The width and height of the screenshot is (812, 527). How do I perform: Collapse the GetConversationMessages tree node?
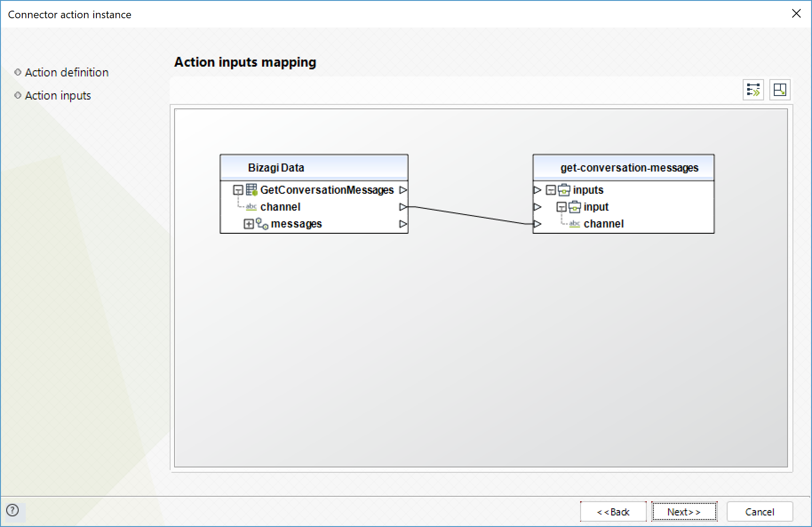238,190
